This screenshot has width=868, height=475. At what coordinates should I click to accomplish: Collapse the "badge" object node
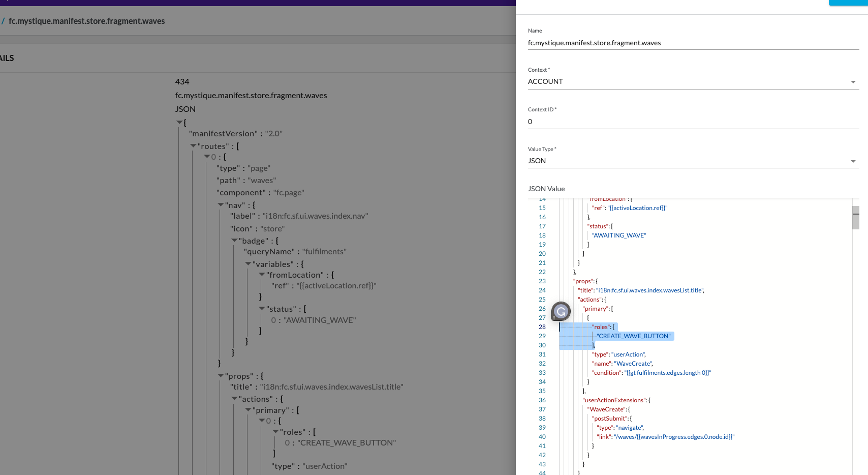(x=234, y=241)
